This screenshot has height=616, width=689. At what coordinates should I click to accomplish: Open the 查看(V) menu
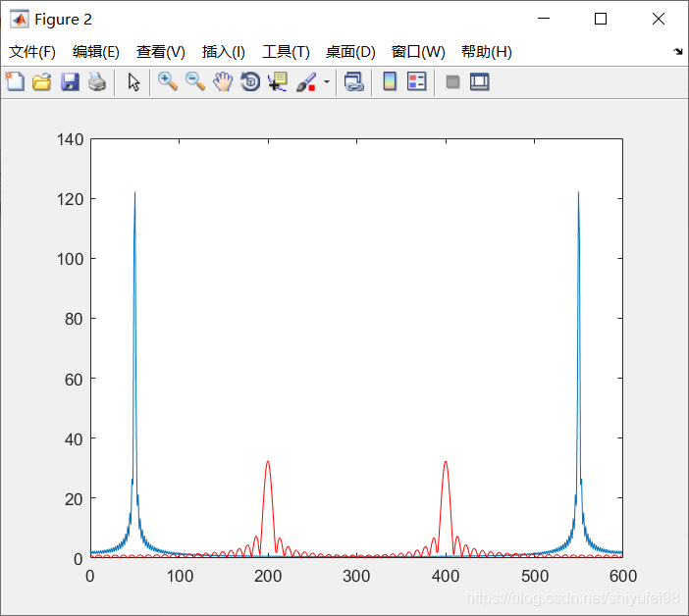point(160,52)
